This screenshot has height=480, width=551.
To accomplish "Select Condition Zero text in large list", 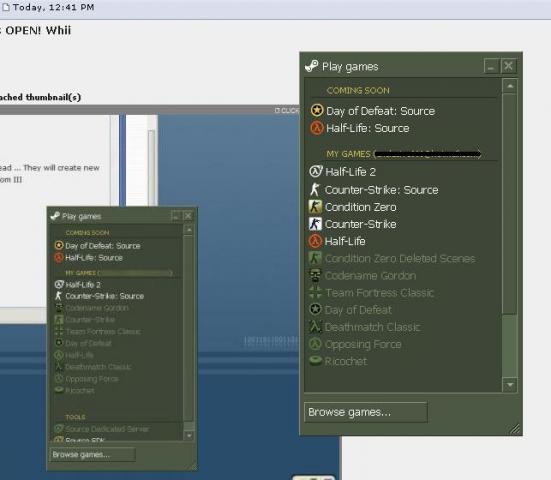I will tap(361, 207).
